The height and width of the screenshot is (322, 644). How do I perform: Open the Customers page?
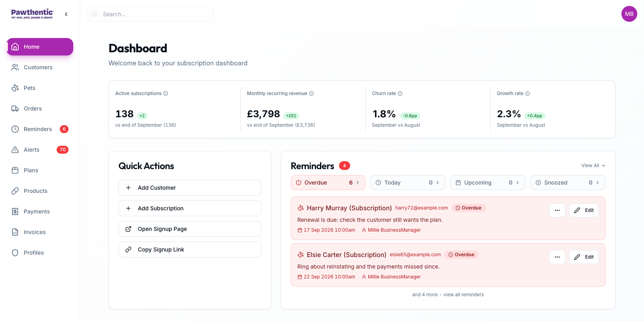(40, 67)
